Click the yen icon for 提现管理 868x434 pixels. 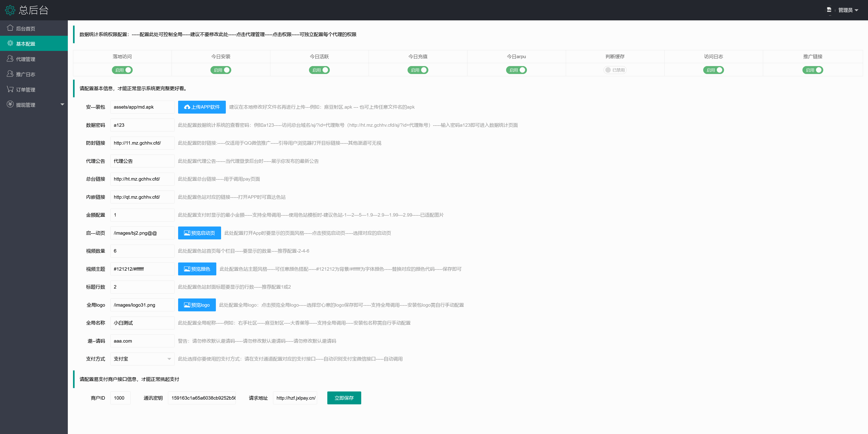tap(10, 104)
